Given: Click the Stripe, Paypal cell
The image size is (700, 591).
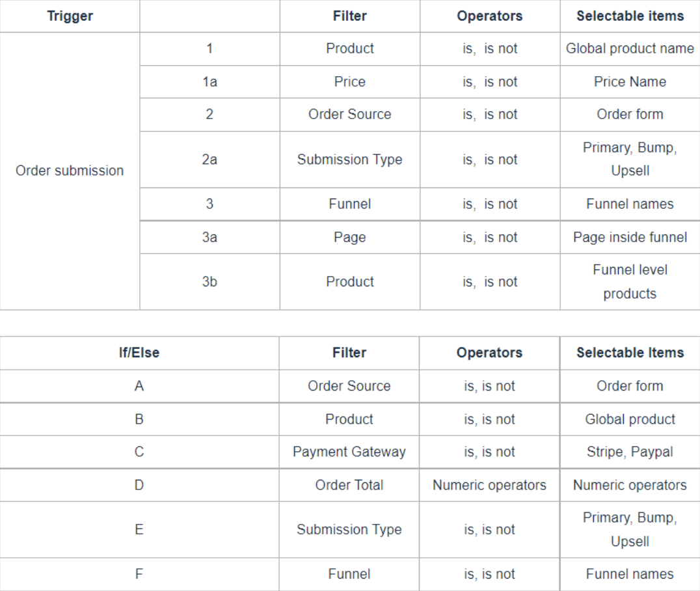Looking at the screenshot, I should tap(630, 452).
